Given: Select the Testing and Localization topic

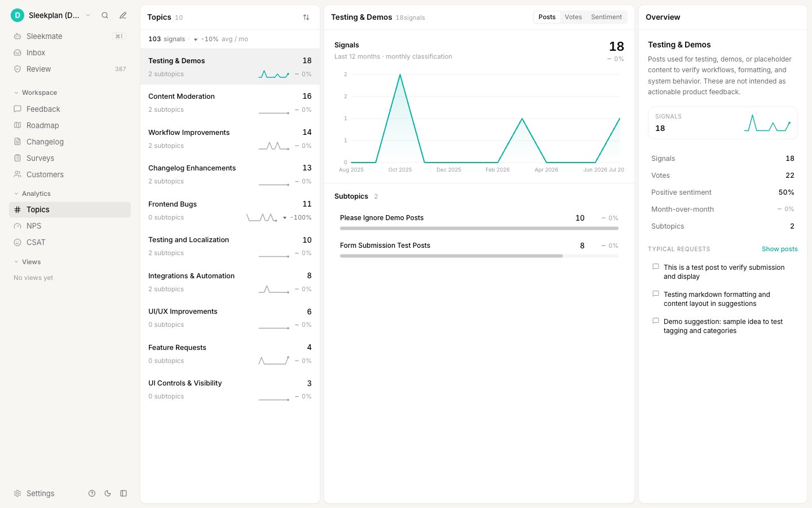Looking at the screenshot, I should tap(230, 246).
